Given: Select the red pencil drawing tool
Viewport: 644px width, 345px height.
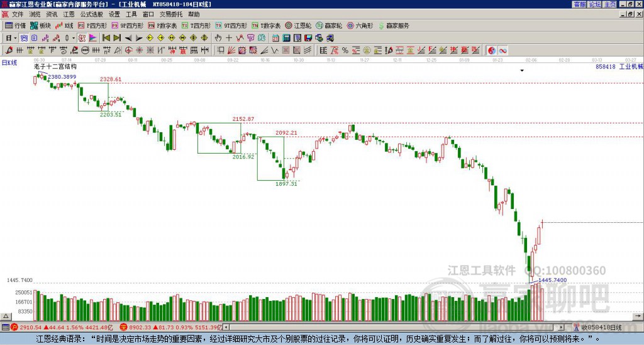Looking at the screenshot, I should coord(9,50).
